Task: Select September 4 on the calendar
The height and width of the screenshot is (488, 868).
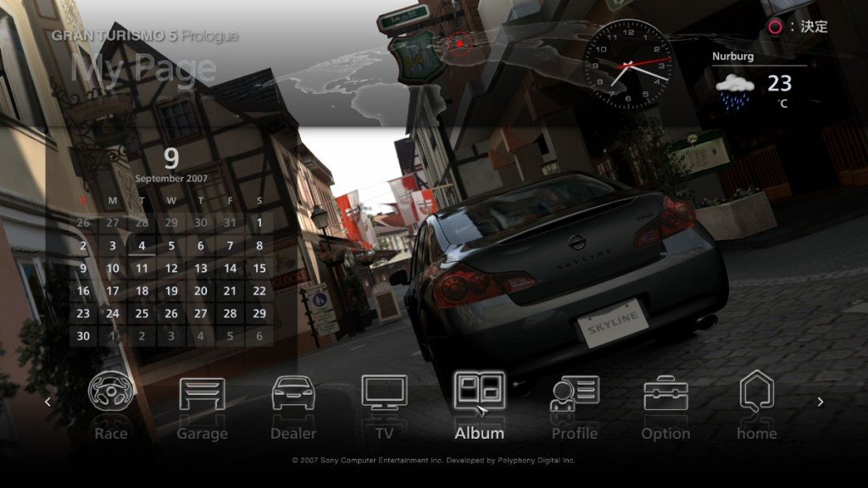Action: (142, 247)
